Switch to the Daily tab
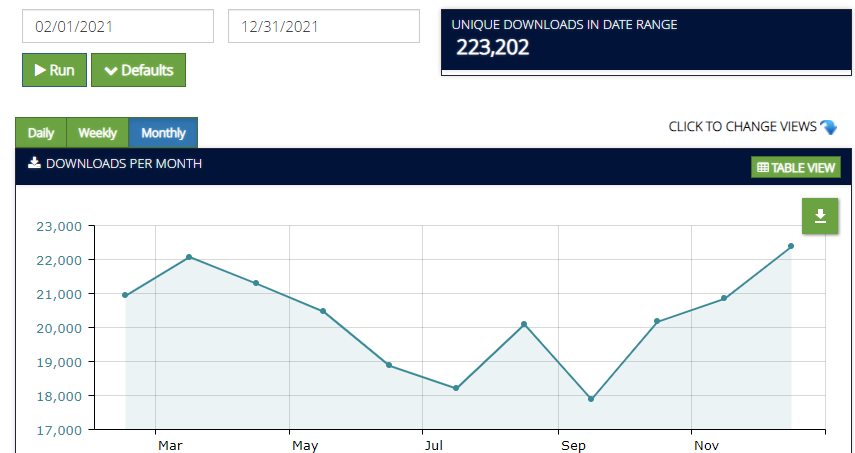Image resolution: width=855 pixels, height=453 pixels. click(41, 133)
